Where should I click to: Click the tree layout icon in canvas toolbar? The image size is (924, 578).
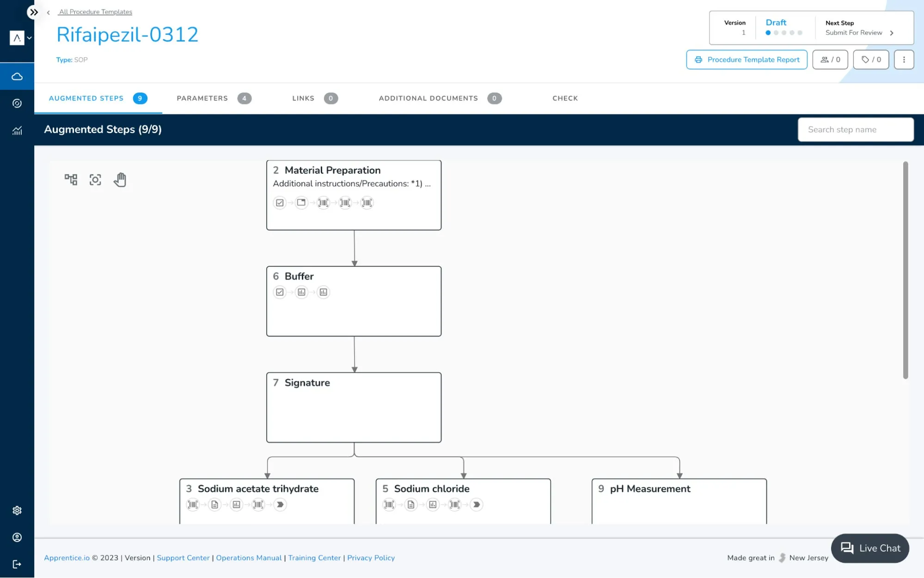tap(71, 179)
